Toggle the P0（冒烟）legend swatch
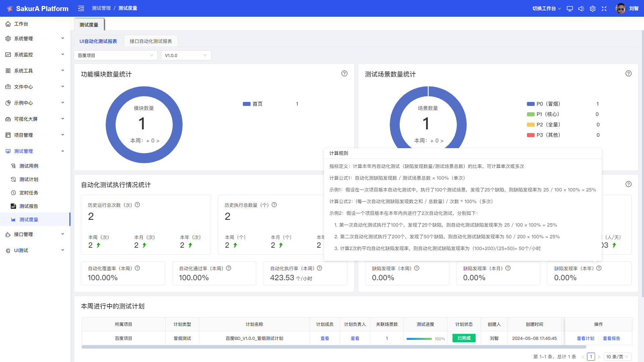 pos(531,104)
